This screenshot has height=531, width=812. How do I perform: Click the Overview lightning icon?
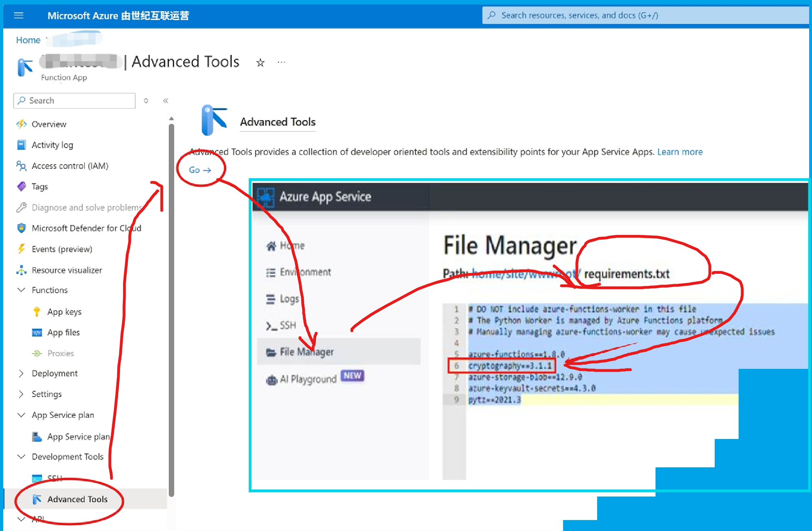coord(21,124)
